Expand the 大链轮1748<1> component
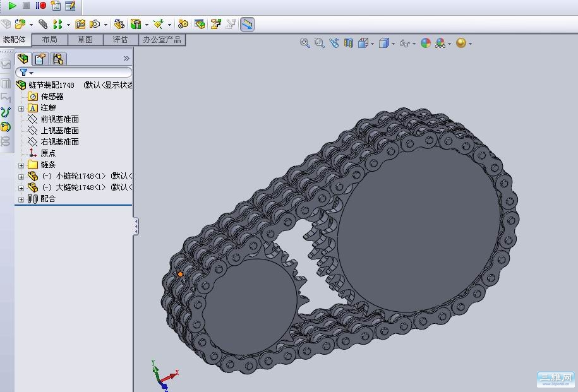 (21, 188)
